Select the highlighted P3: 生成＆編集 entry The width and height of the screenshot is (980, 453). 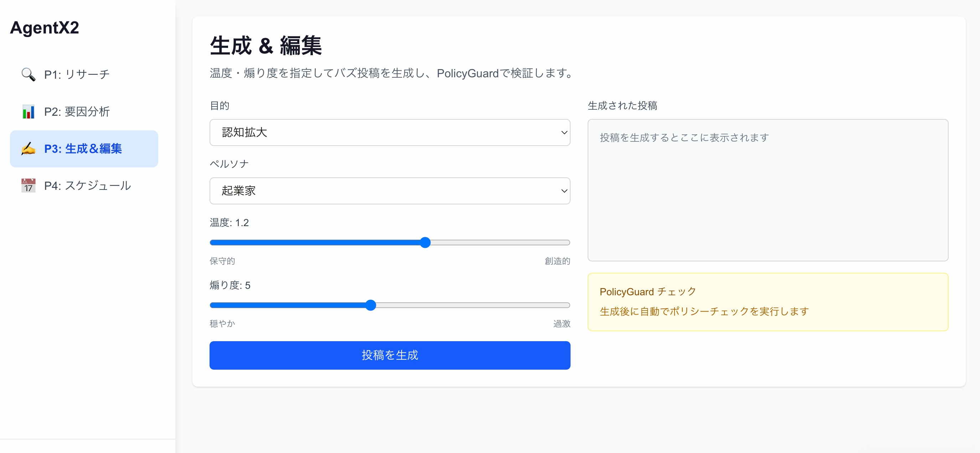[x=84, y=149]
